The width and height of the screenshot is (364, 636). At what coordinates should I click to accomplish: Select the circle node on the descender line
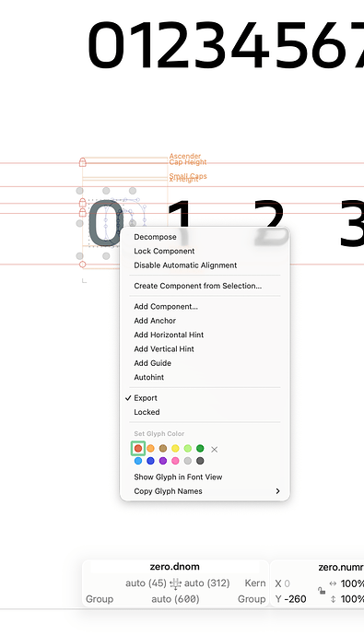[x=83, y=265]
